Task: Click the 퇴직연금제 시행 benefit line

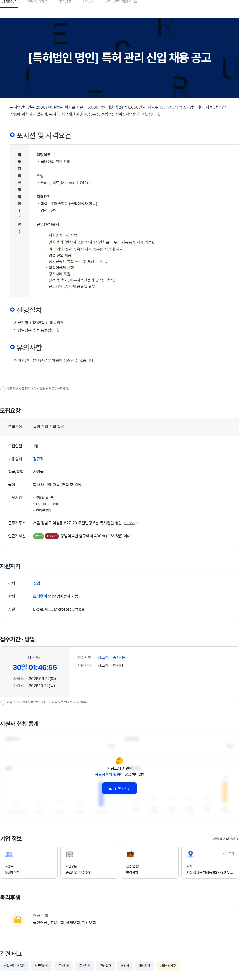Action: coord(62,268)
